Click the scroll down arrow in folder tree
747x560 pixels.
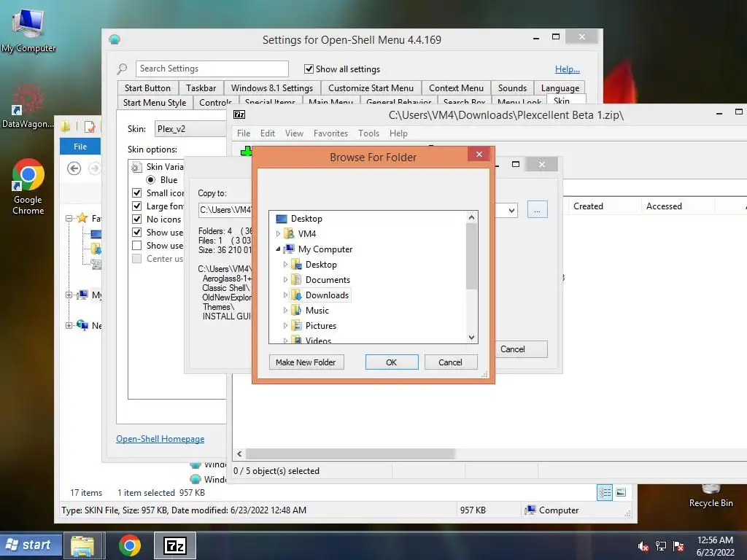pos(471,338)
